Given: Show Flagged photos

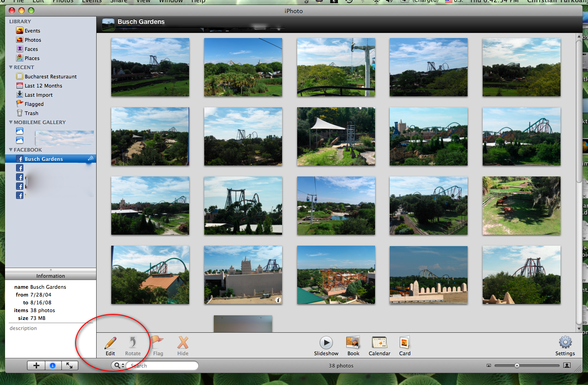Looking at the screenshot, I should [x=30, y=104].
